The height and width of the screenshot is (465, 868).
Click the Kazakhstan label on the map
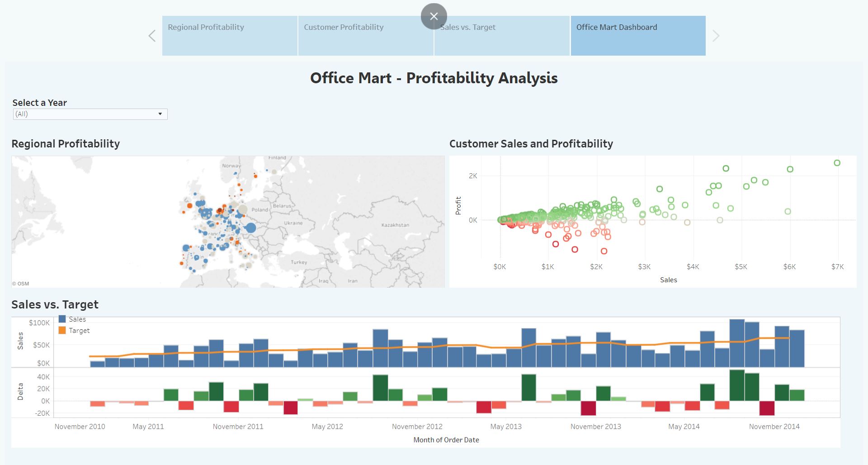pos(395,225)
